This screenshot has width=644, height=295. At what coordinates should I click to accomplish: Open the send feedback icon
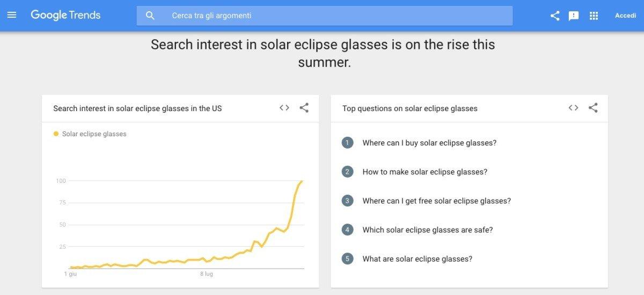[574, 16]
